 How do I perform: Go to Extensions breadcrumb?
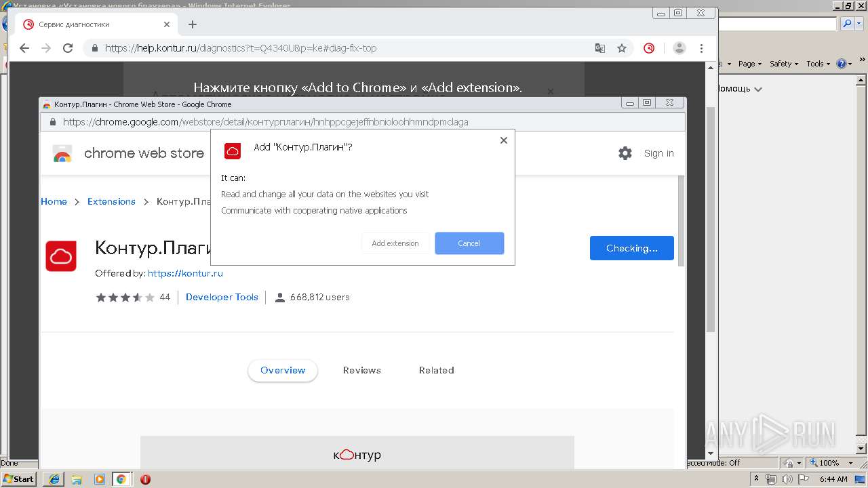click(x=111, y=201)
